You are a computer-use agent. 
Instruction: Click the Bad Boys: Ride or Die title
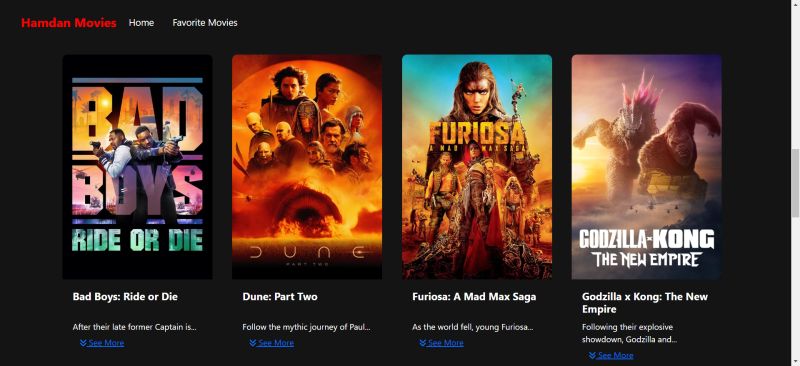click(x=125, y=297)
